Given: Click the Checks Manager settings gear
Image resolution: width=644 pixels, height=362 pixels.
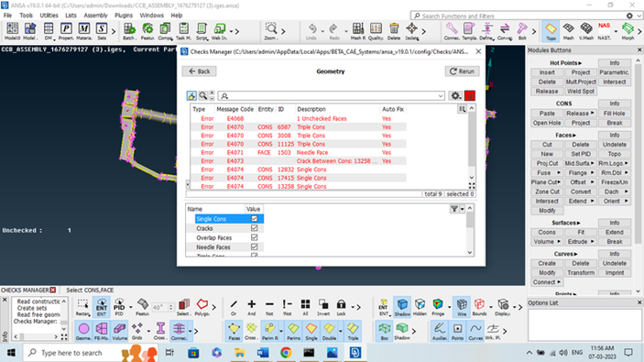Looking at the screenshot, I should coord(455,95).
